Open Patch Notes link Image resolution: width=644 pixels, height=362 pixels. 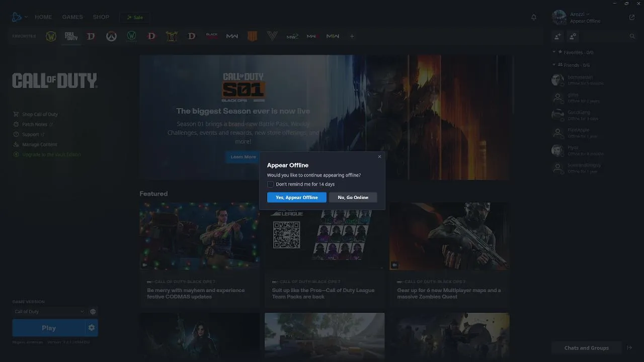point(33,124)
